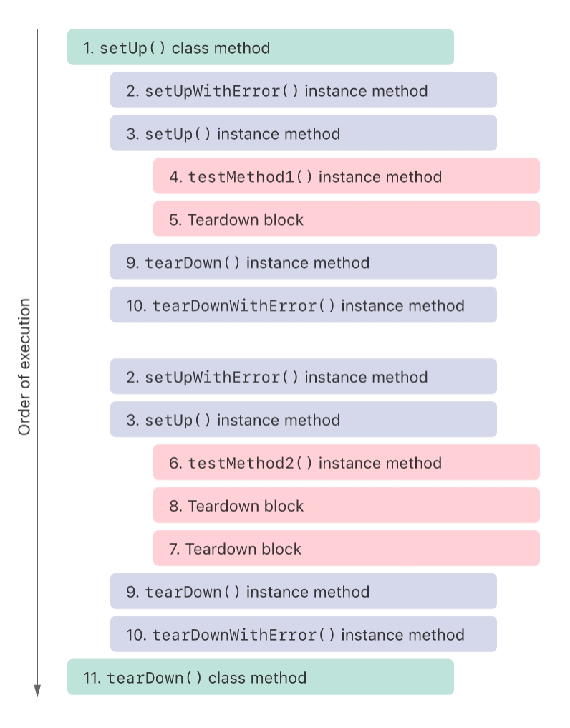Click the vertical Order of execution label
The height and width of the screenshot is (728, 570).
pyautogui.click(x=25, y=367)
